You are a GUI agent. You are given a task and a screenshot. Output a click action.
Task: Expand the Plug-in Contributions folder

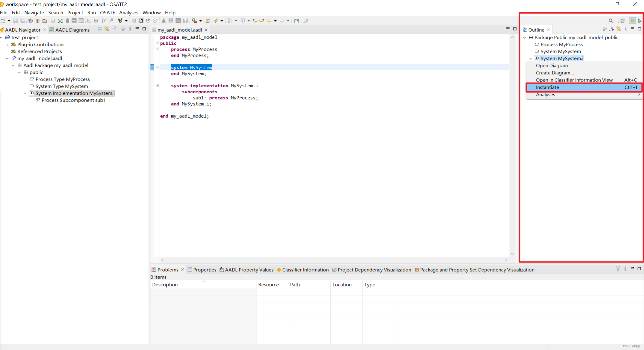7,44
